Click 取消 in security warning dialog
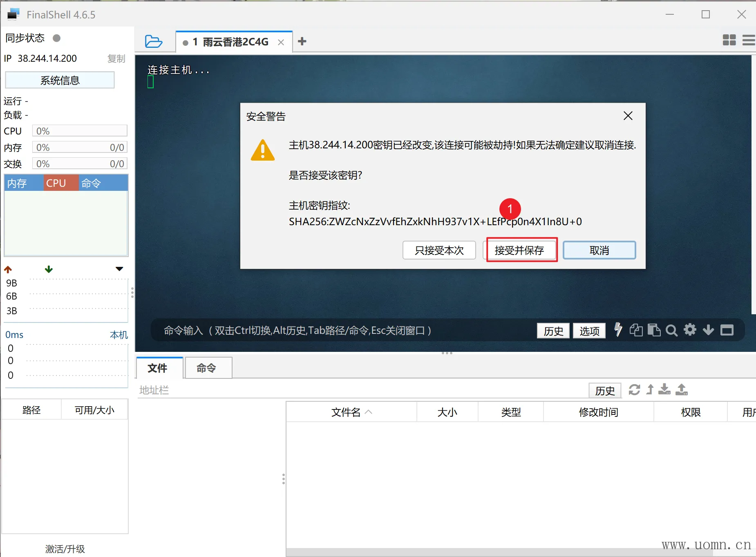 click(599, 250)
